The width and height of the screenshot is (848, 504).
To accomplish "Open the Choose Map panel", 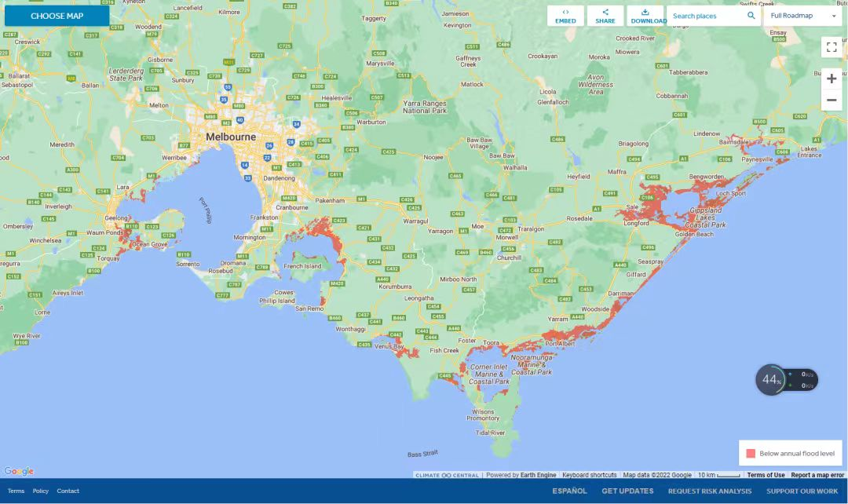I will [x=57, y=16].
